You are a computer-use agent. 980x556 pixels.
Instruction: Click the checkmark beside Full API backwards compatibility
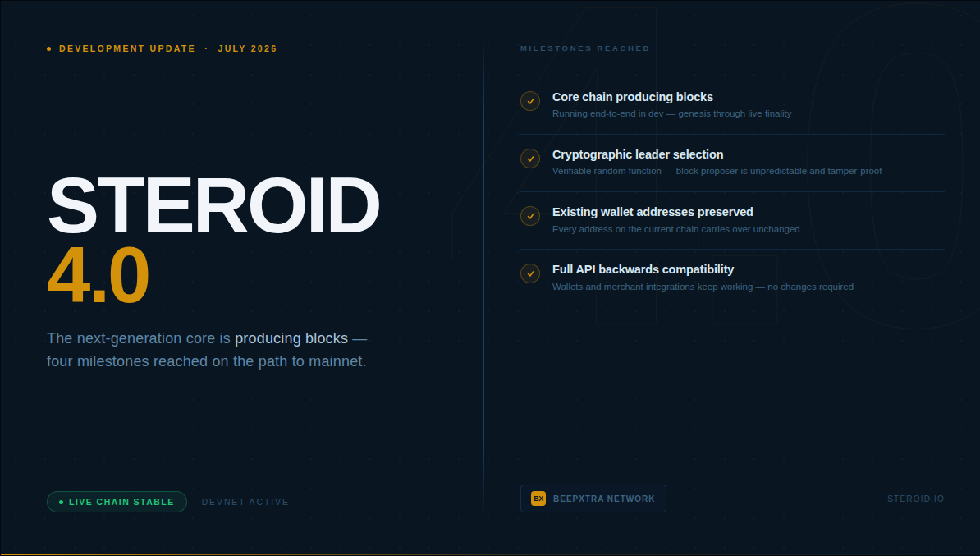(x=530, y=273)
